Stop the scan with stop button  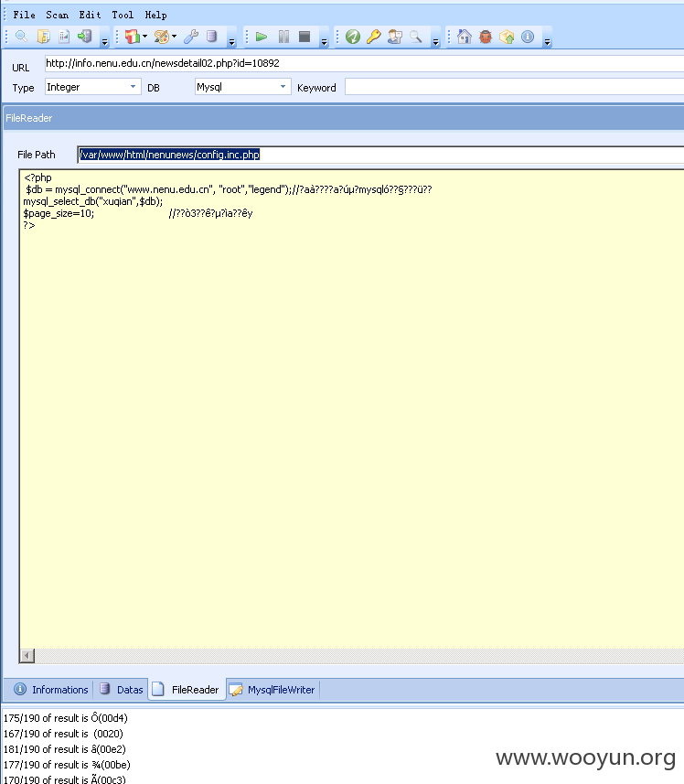305,37
